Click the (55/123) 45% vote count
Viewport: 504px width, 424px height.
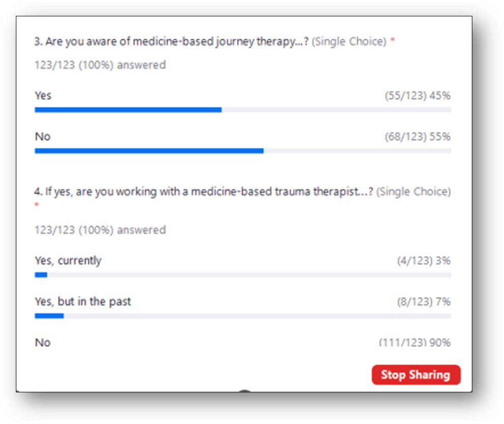pyautogui.click(x=418, y=96)
